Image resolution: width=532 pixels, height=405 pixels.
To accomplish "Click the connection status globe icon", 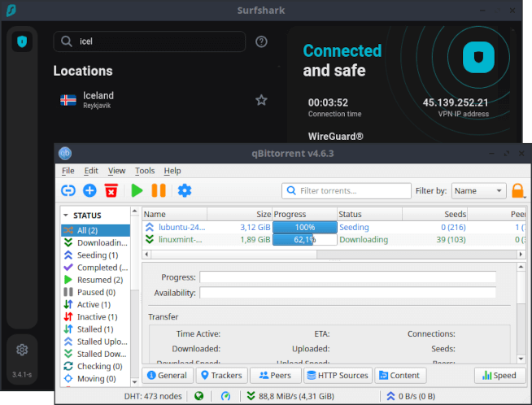I will [x=199, y=396].
